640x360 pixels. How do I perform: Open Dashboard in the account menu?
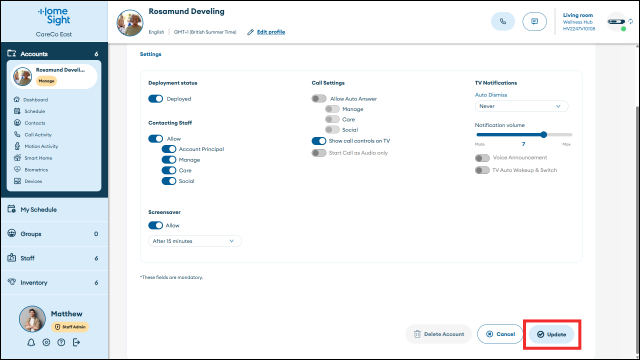(x=35, y=100)
